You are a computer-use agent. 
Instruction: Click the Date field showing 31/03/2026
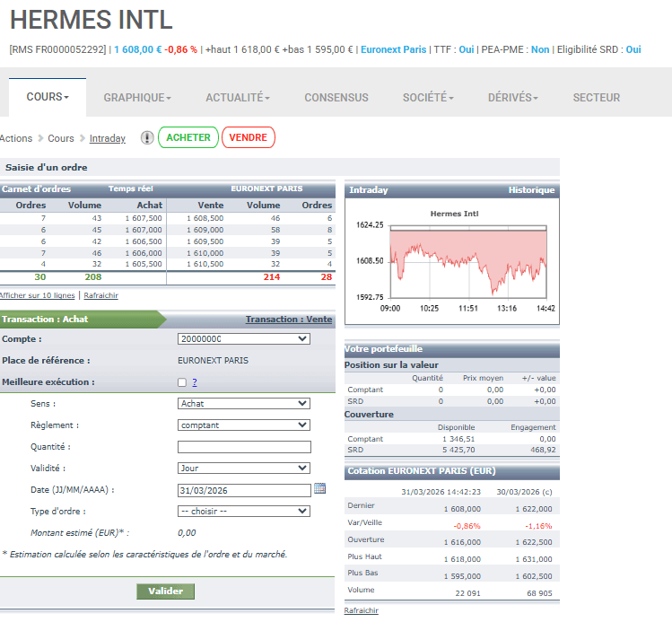pyautogui.click(x=244, y=490)
